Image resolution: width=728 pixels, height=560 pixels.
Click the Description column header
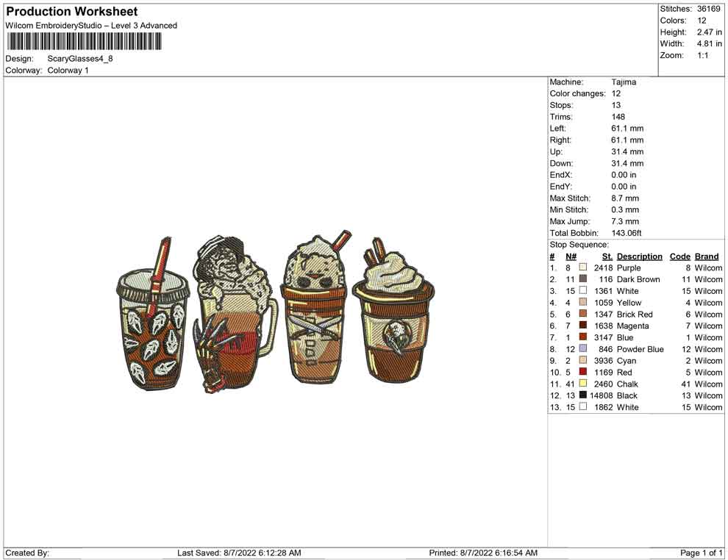(x=639, y=256)
